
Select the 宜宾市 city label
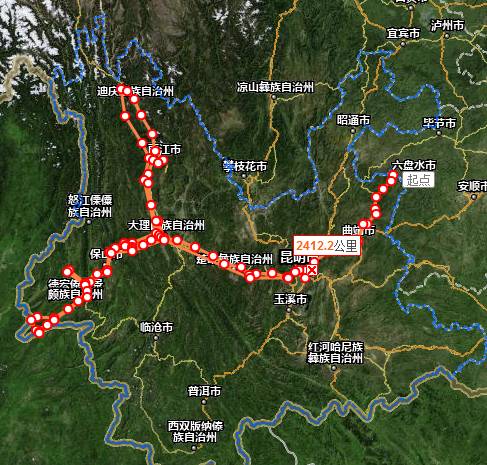pos(403,33)
